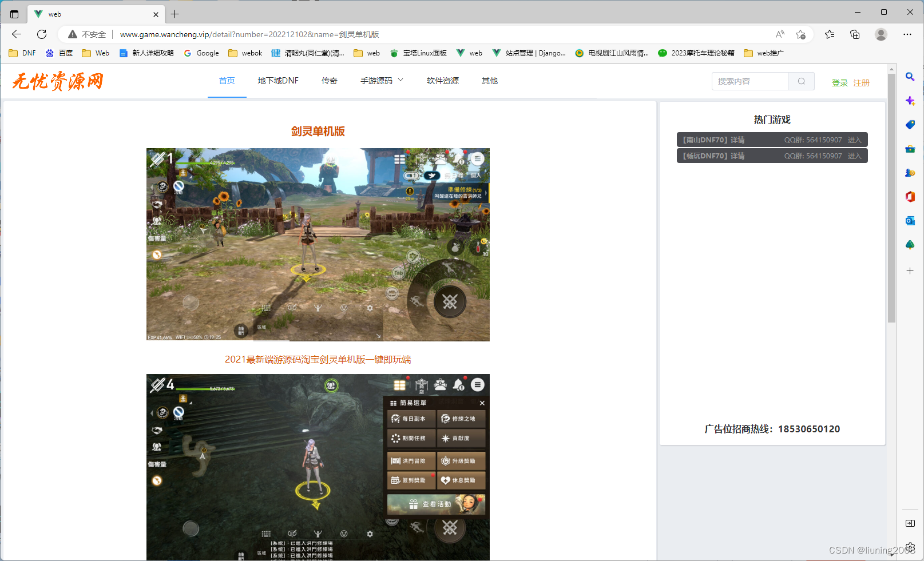
Task: Open the tab actions menu icon
Action: 14,14
